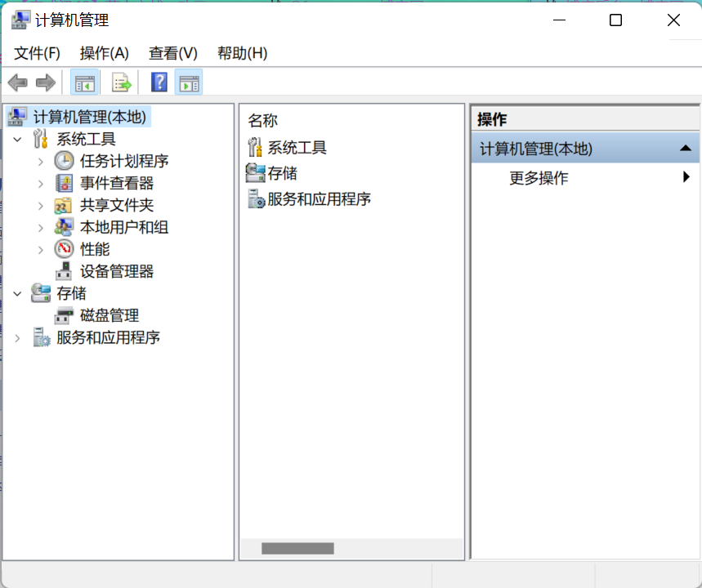Image resolution: width=702 pixels, height=588 pixels.
Task: Select 服务和应用程序 label in tree
Action: pos(109,337)
